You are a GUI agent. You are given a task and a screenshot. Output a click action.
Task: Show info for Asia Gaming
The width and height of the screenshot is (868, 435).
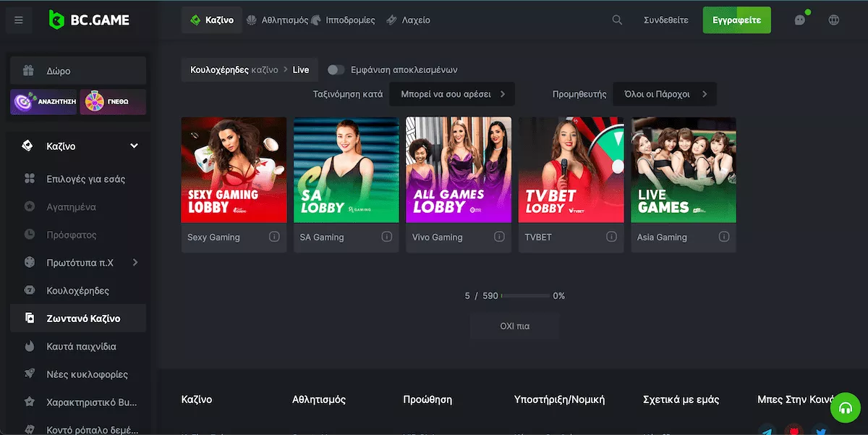click(724, 237)
